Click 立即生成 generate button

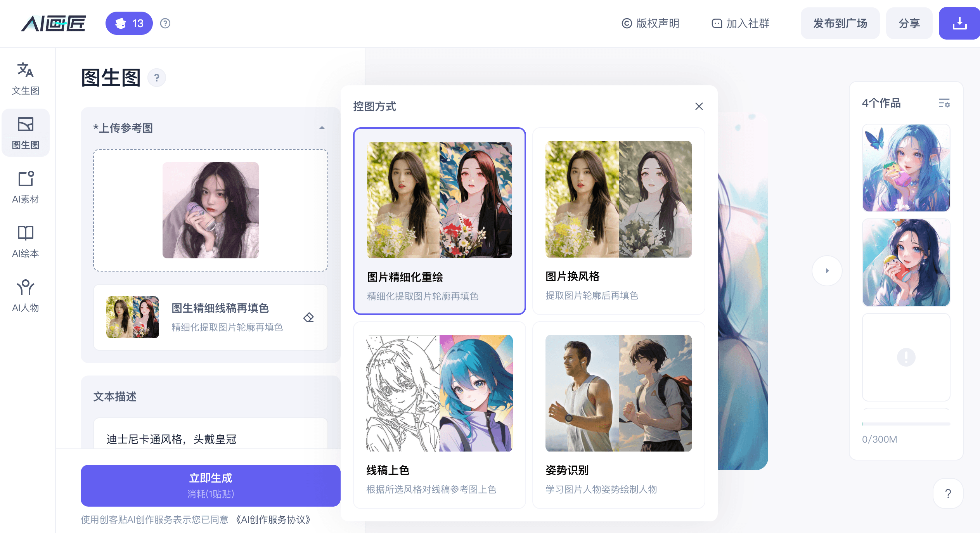tap(211, 485)
